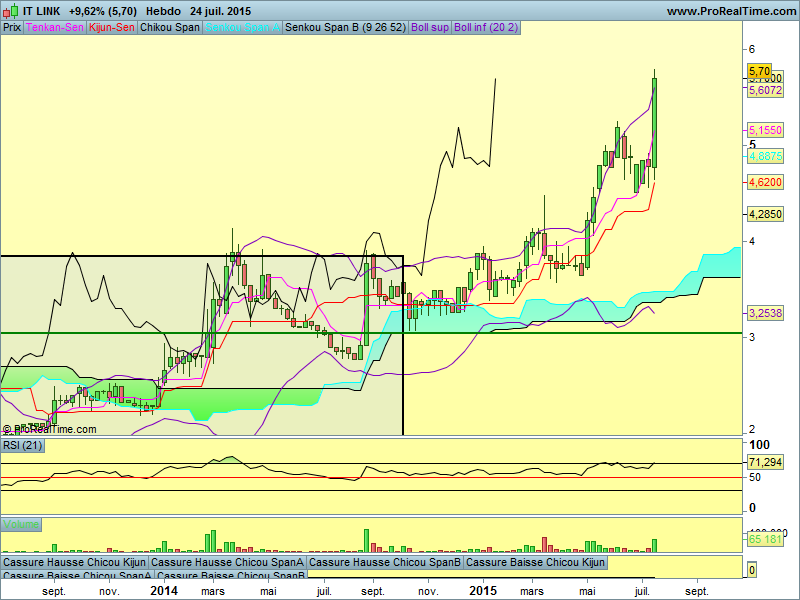
Task: Click the 5,70 current price tag
Action: point(759,71)
